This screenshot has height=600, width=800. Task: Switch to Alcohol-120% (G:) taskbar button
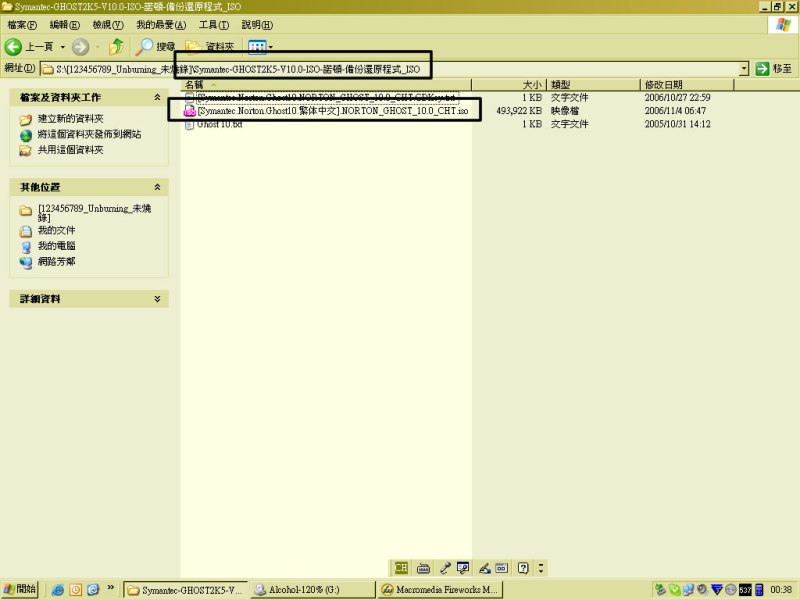[313, 590]
